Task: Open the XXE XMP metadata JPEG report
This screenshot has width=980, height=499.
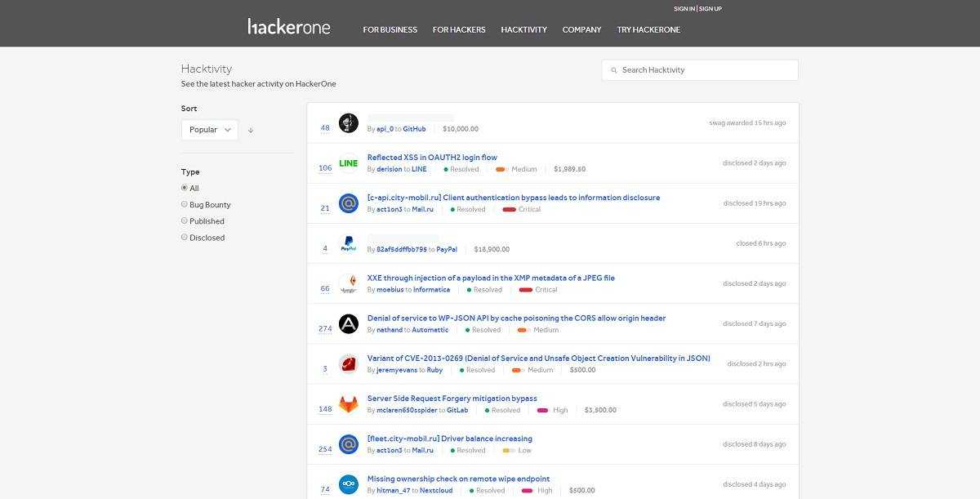Action: 491,278
